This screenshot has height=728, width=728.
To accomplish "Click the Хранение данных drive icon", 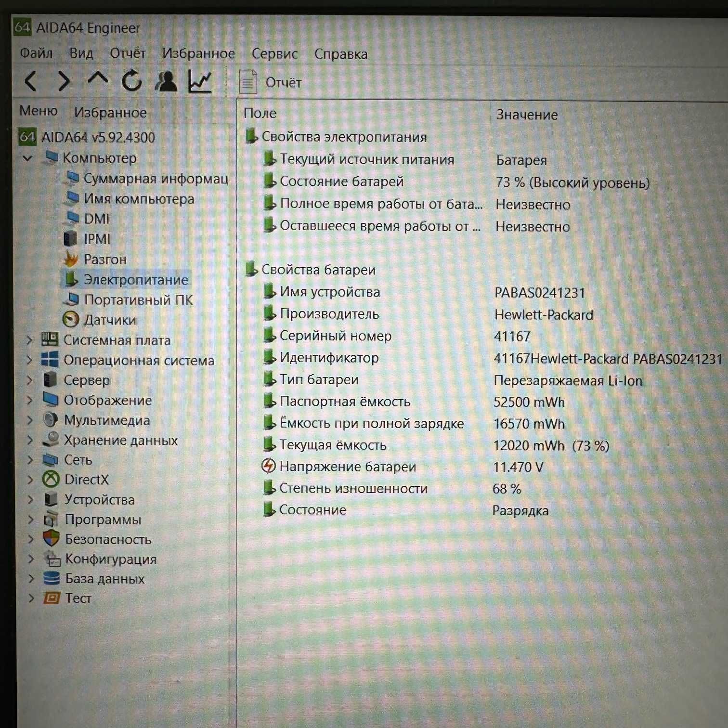I will 50,439.
